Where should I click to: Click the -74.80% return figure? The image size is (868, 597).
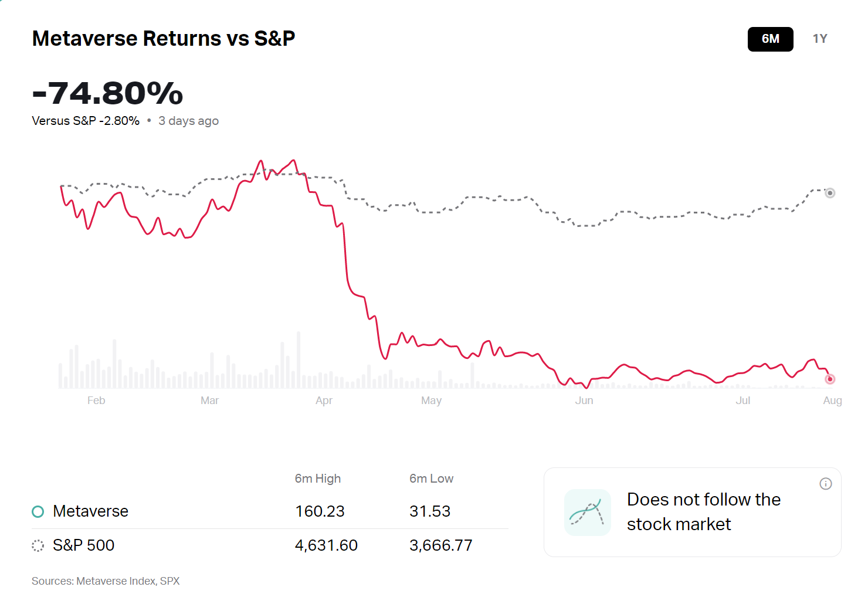point(108,93)
